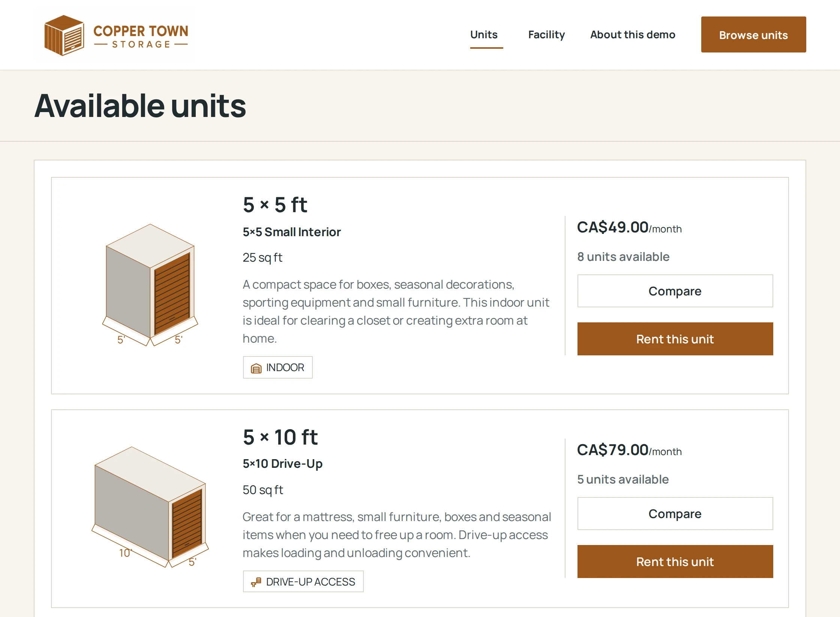
Task: Click the CA$49.00/month price
Action: click(629, 227)
